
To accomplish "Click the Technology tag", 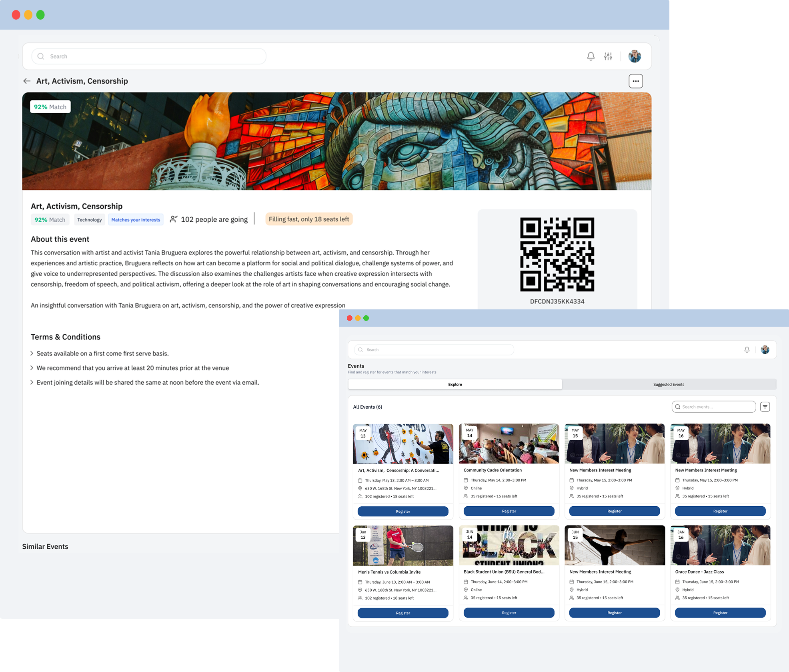I will pyautogui.click(x=89, y=220).
